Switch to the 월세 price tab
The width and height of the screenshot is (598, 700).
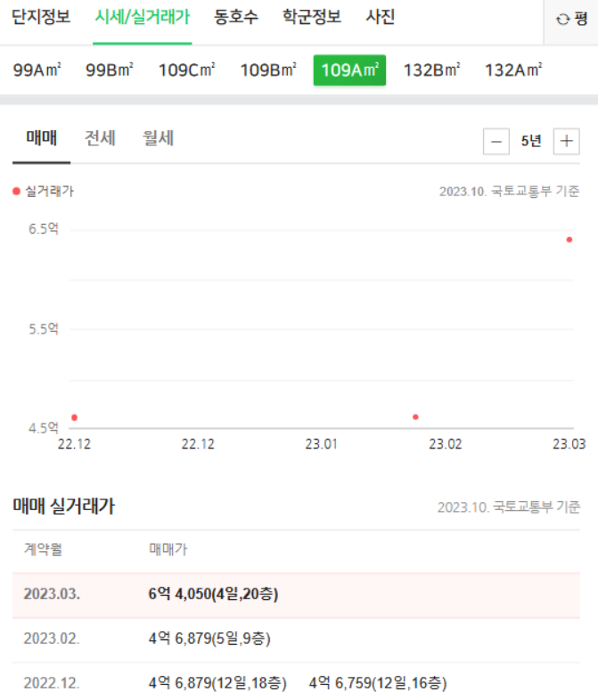click(158, 138)
